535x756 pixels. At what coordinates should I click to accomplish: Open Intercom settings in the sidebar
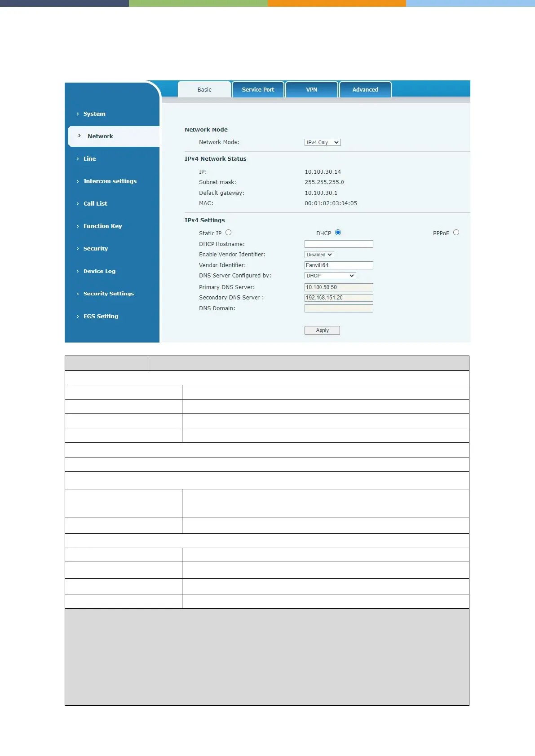(110, 181)
